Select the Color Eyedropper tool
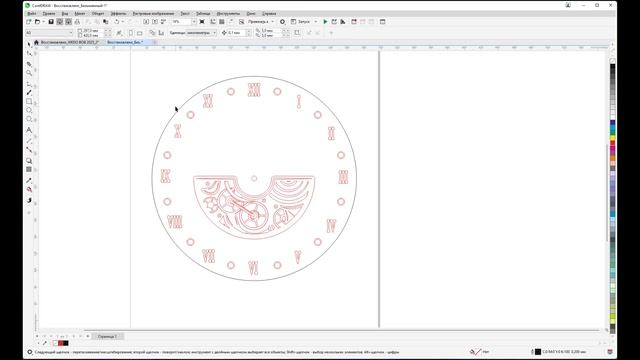The image size is (640, 360). (x=29, y=180)
